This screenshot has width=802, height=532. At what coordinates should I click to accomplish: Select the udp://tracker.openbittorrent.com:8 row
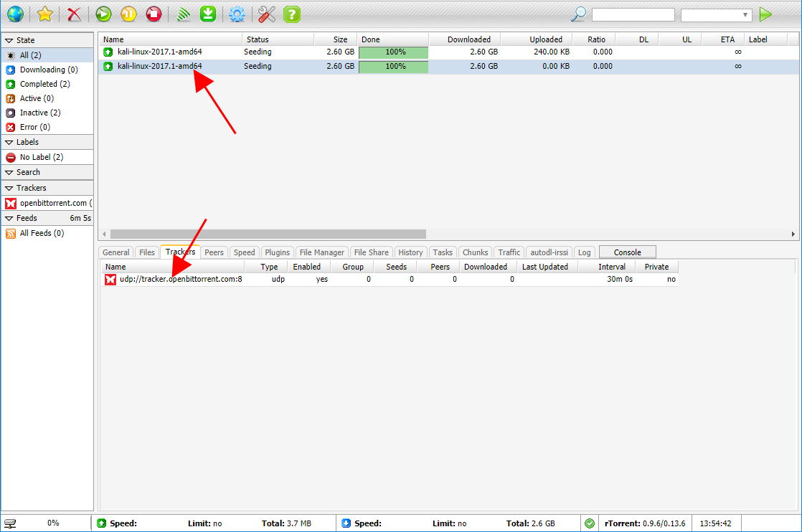pos(389,280)
